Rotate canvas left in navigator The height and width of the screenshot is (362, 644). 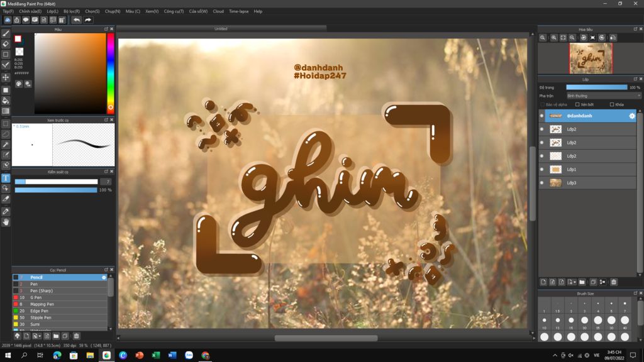(584, 38)
